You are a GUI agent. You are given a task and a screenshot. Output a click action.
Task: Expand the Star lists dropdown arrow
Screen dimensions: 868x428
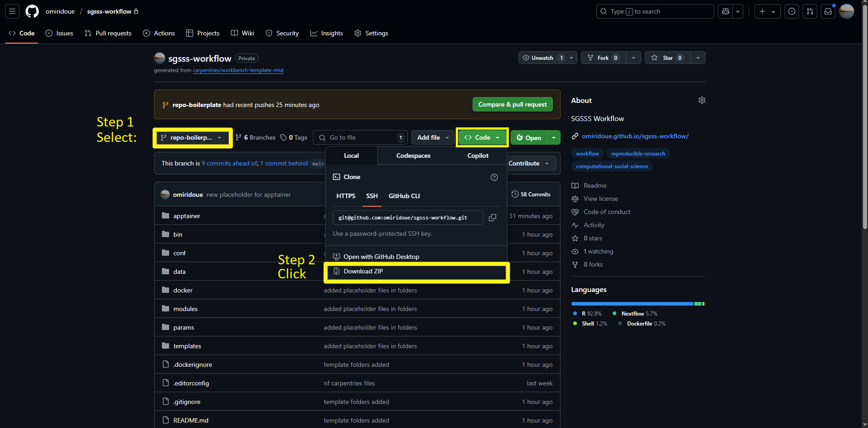point(698,58)
